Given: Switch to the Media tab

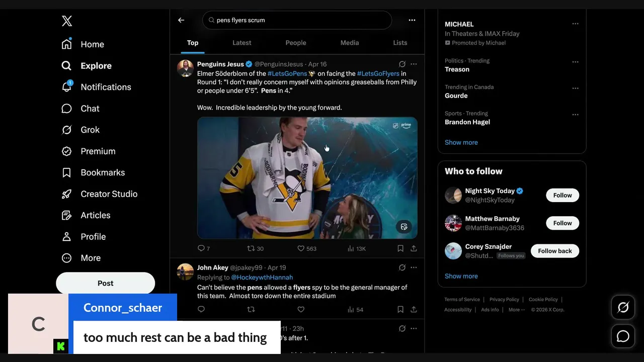Looking at the screenshot, I should coord(350,43).
